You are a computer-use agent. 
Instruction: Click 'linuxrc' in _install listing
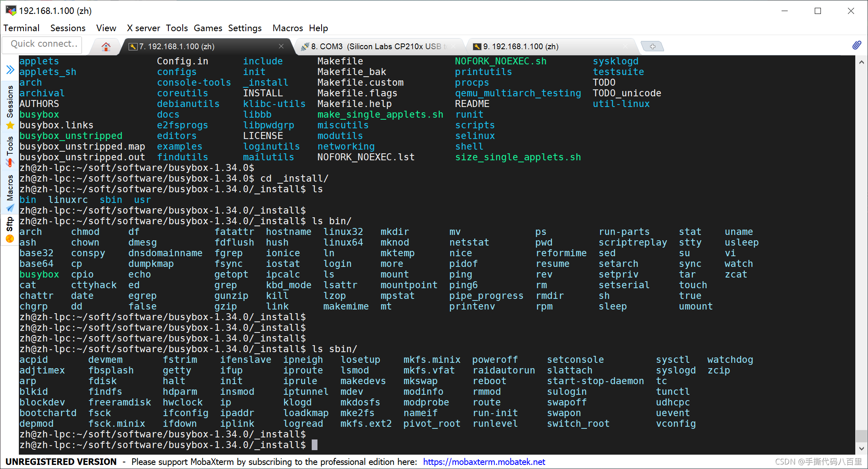68,200
